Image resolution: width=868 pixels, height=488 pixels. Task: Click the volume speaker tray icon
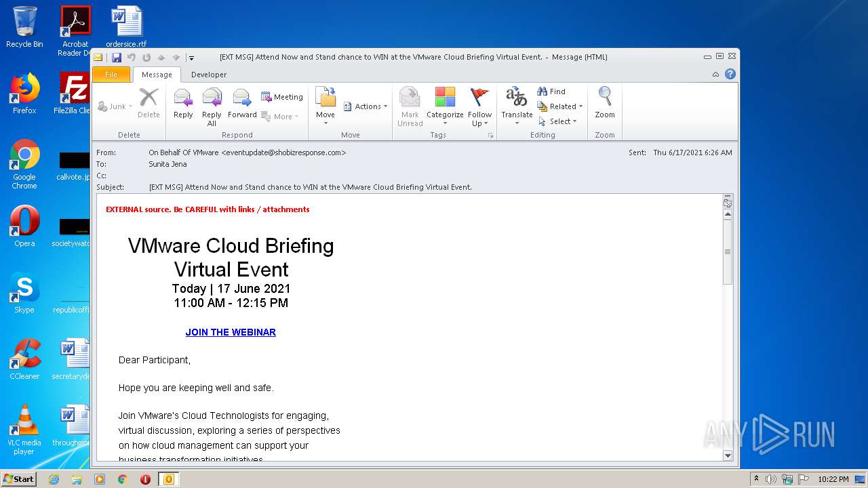coord(771,479)
